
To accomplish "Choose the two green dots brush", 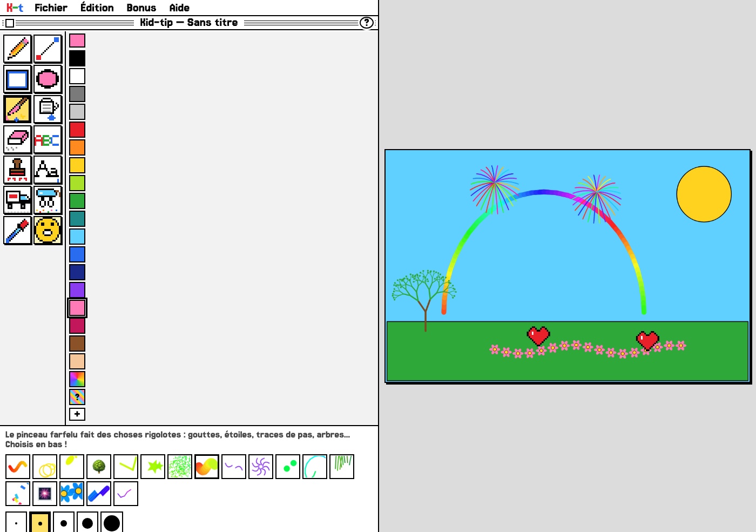I will pos(288,467).
